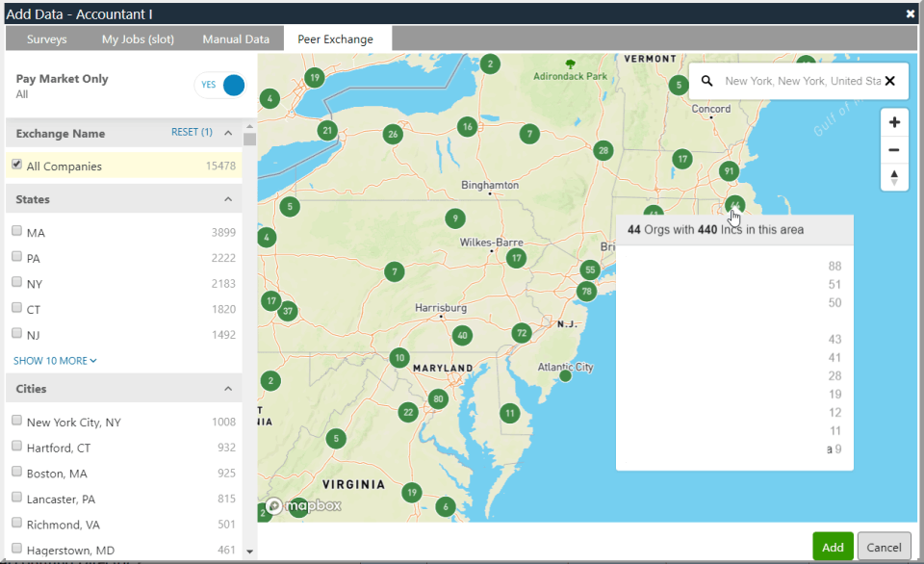
Task: Check the Hagerstown, MD city filter
Action: coord(16,548)
